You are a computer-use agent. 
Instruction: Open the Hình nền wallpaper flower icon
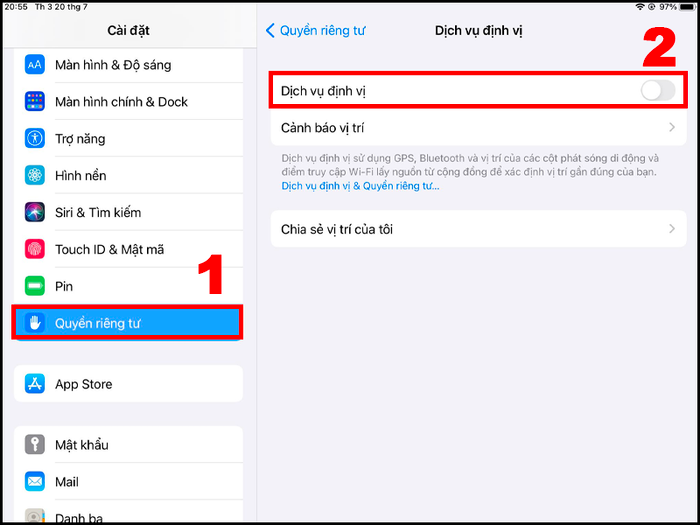pos(35,175)
